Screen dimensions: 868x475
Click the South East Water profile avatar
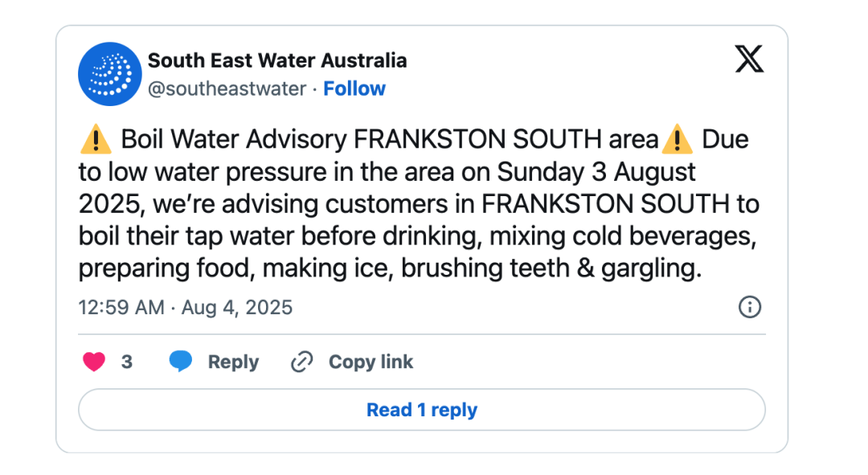tap(110, 74)
